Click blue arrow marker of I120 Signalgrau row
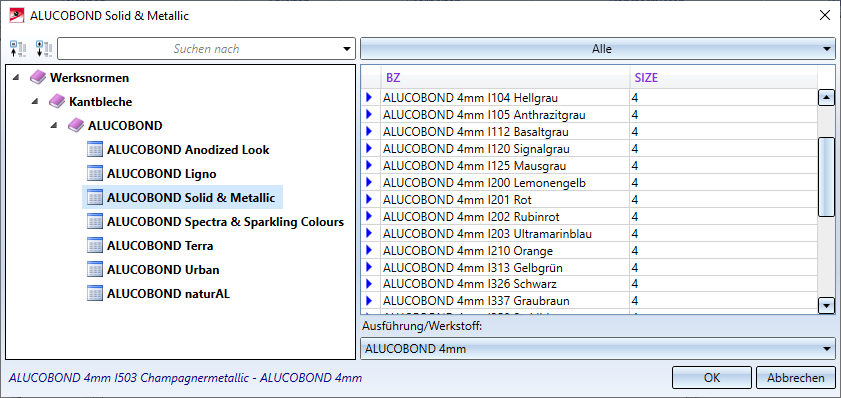Viewport: 841px width, 398px height. tap(368, 149)
